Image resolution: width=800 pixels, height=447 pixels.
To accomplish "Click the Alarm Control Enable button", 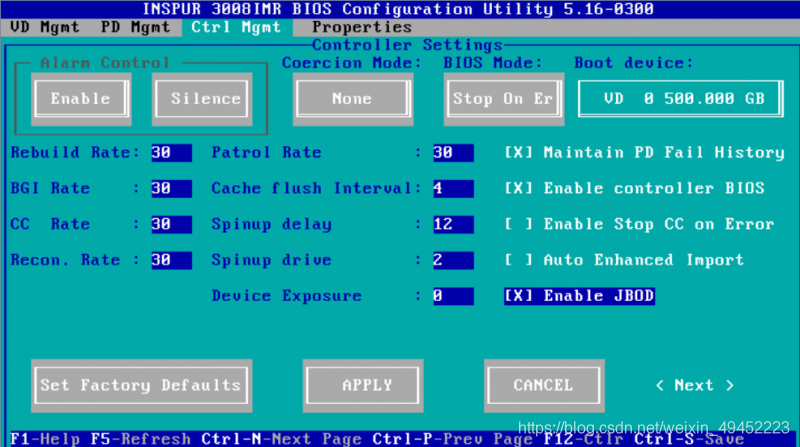I will coord(81,98).
